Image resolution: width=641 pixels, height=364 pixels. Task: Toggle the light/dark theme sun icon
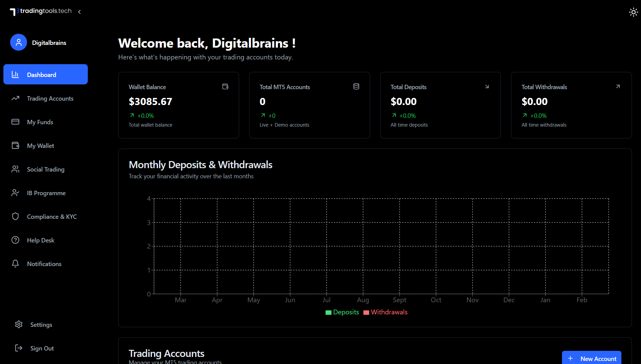coord(633,12)
